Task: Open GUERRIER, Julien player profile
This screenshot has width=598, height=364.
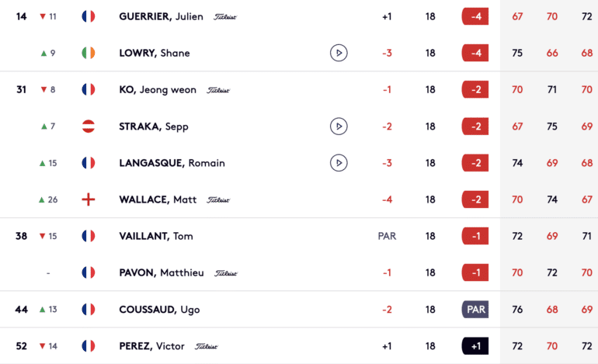Action: click(161, 16)
